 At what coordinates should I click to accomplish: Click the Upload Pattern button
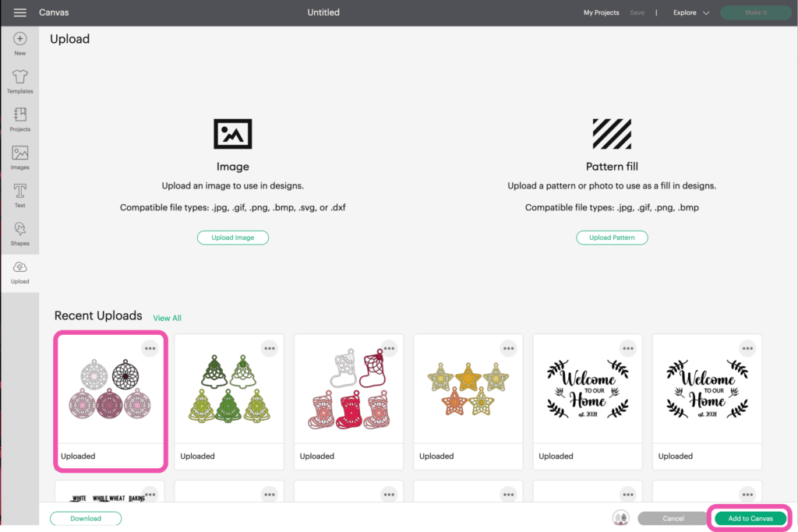click(612, 238)
